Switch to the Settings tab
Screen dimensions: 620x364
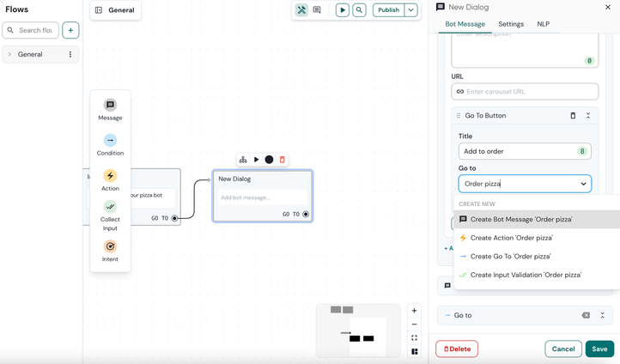[511, 24]
